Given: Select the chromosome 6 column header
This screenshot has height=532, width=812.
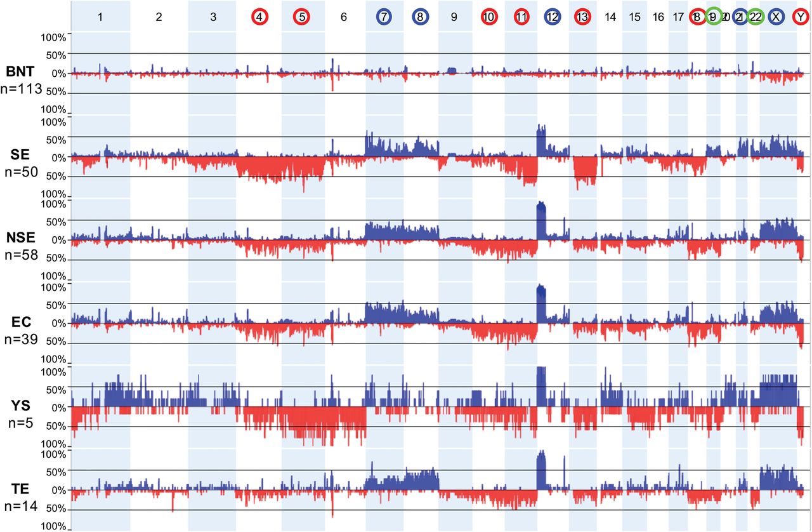Looking at the screenshot, I should (x=344, y=18).
